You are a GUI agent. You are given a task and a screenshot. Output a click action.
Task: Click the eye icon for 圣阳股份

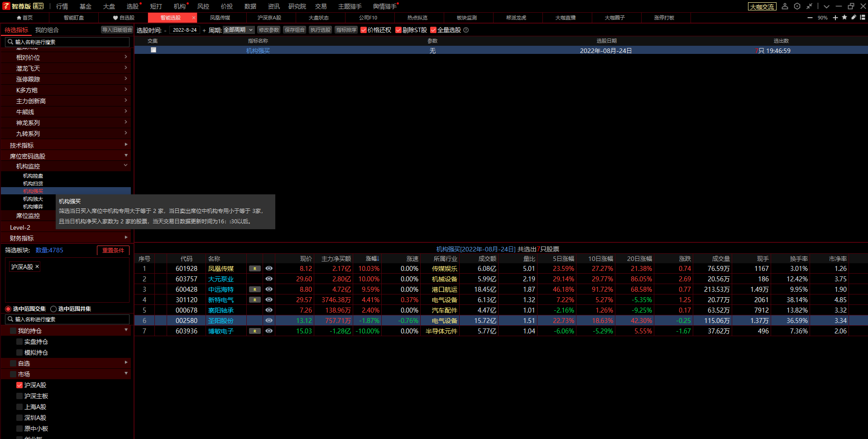[269, 320]
